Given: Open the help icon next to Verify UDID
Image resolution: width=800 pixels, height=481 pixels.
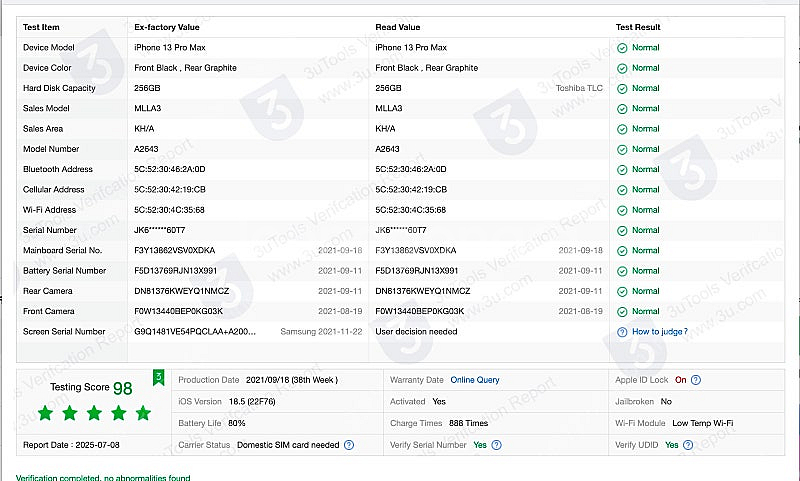Looking at the screenshot, I should point(688,445).
